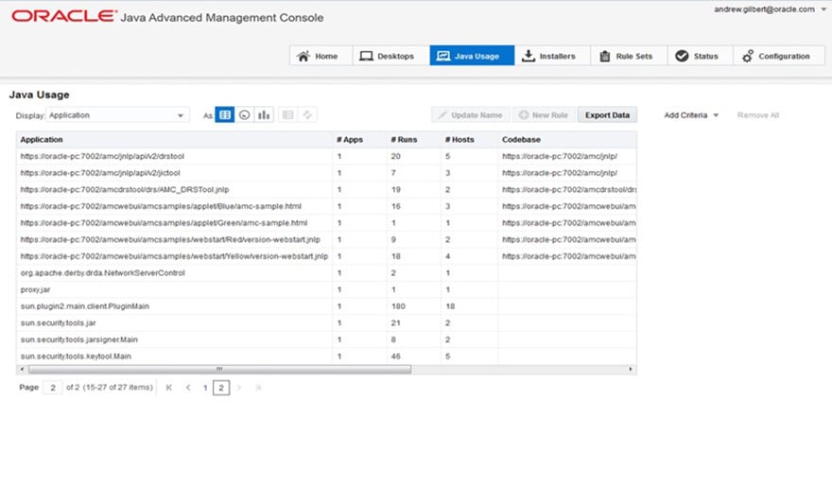Click the Page number input field
This screenshot has height=504, width=832.
coord(53,387)
